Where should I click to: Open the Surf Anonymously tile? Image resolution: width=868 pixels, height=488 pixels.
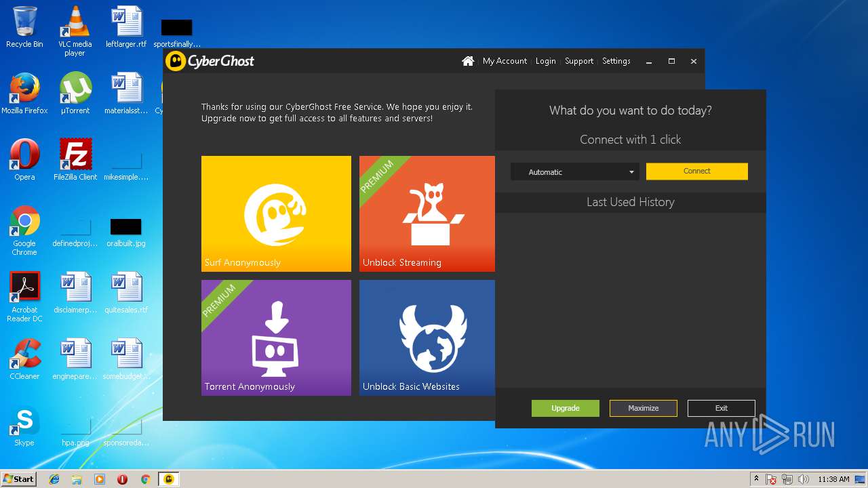click(276, 213)
